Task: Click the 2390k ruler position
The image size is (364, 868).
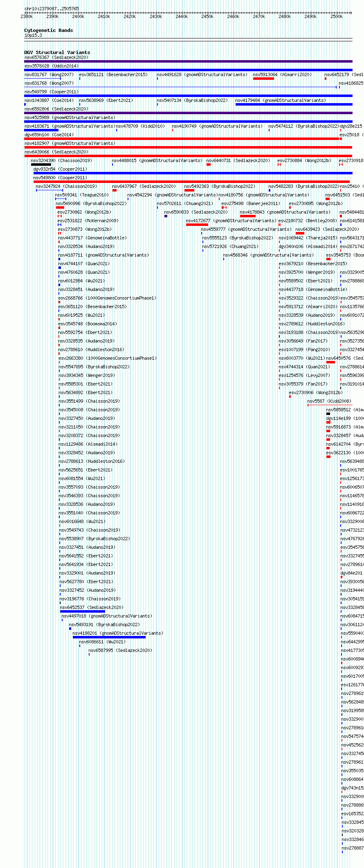Action: 52,16
